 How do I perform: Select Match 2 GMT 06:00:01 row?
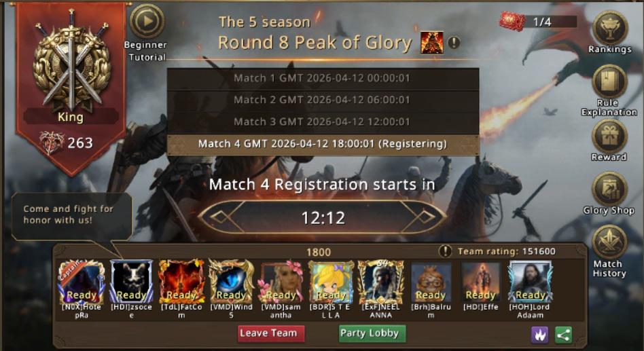pyautogui.click(x=323, y=100)
